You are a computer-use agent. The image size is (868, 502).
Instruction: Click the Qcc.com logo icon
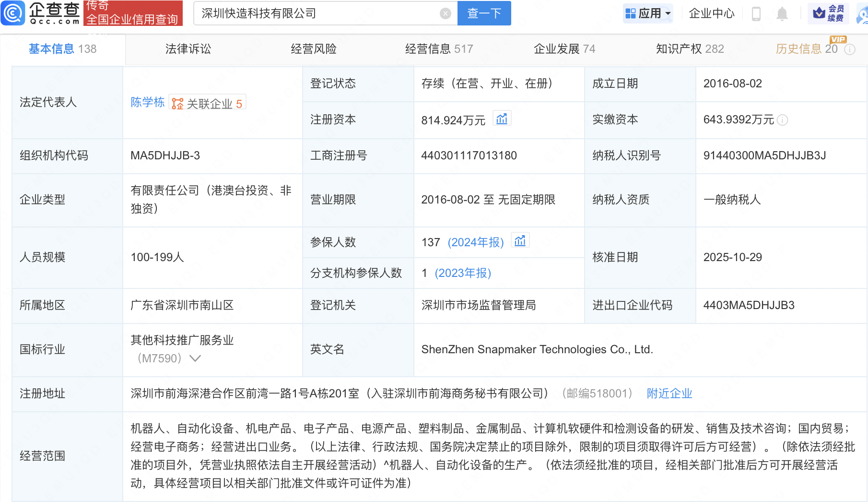tap(13, 13)
